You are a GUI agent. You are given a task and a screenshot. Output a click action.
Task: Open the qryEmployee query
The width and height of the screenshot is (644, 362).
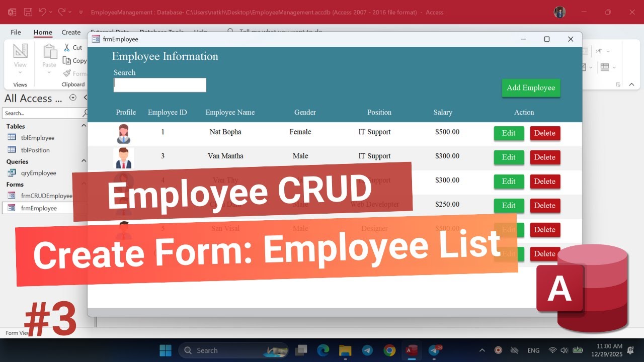[x=38, y=173]
